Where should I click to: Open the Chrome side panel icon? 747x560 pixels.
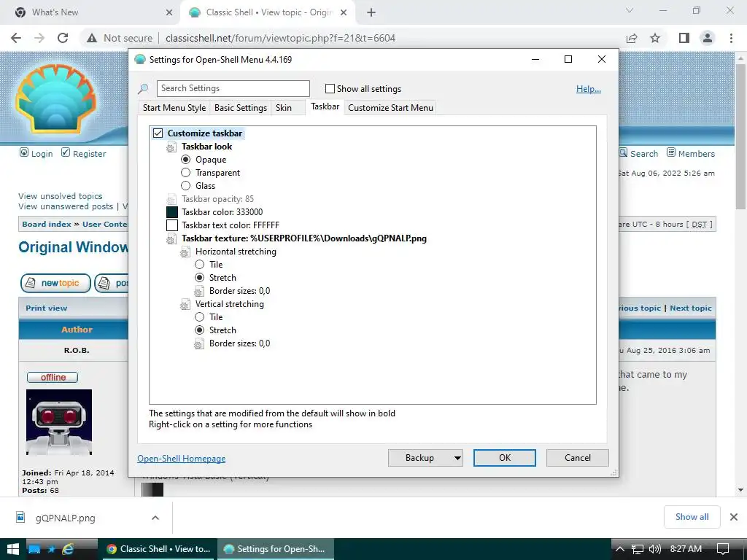684,38
